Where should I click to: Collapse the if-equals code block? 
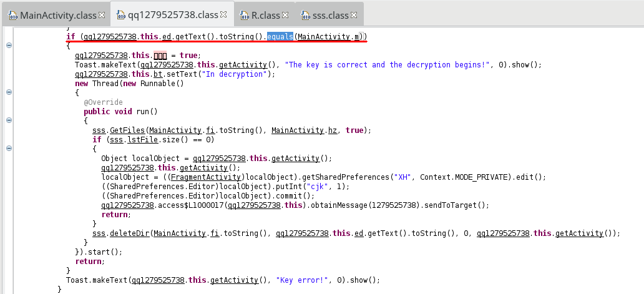point(9,46)
